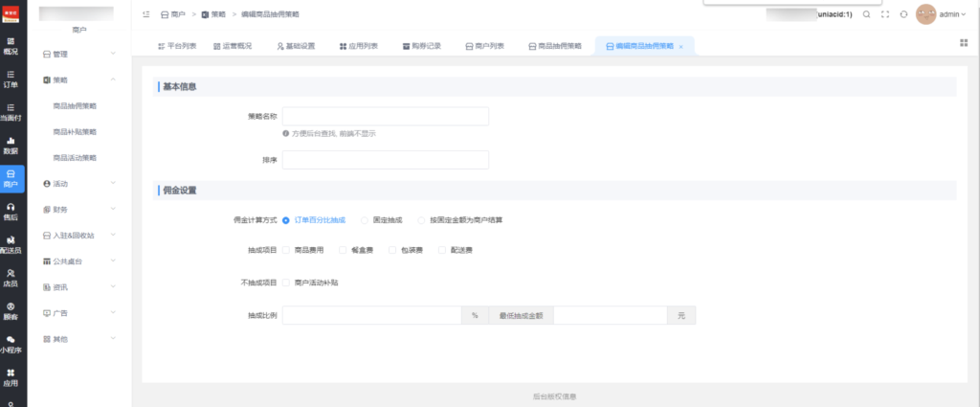This screenshot has width=980, height=407.
Task: Switch to the 平台列表 tab
Action: pyautogui.click(x=177, y=46)
